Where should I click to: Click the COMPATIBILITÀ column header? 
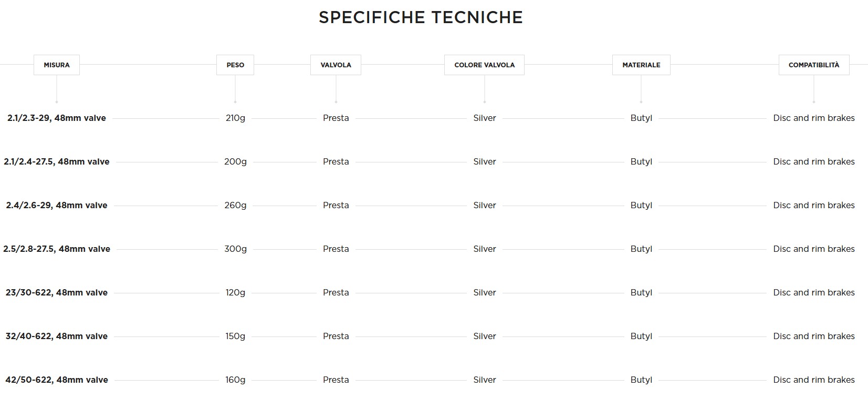point(813,65)
